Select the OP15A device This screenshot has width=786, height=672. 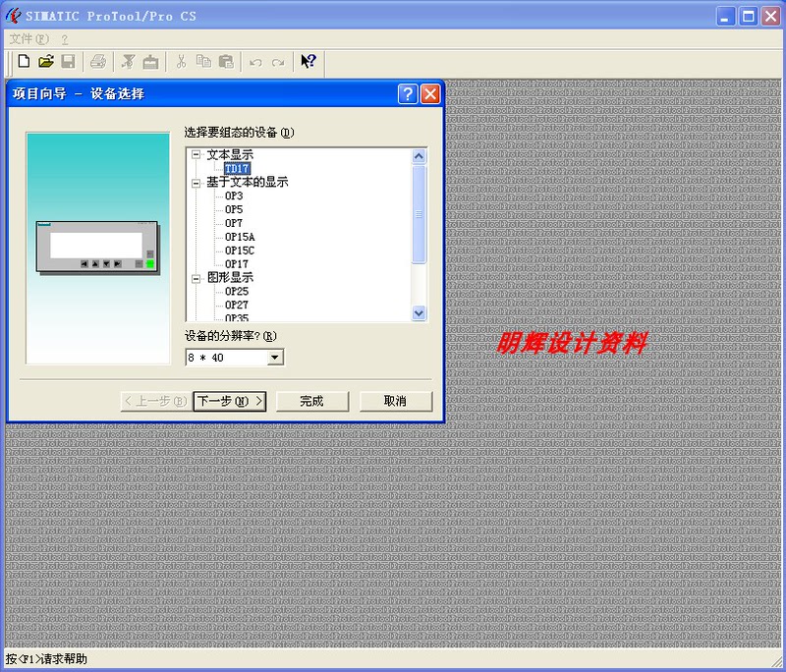(x=240, y=237)
